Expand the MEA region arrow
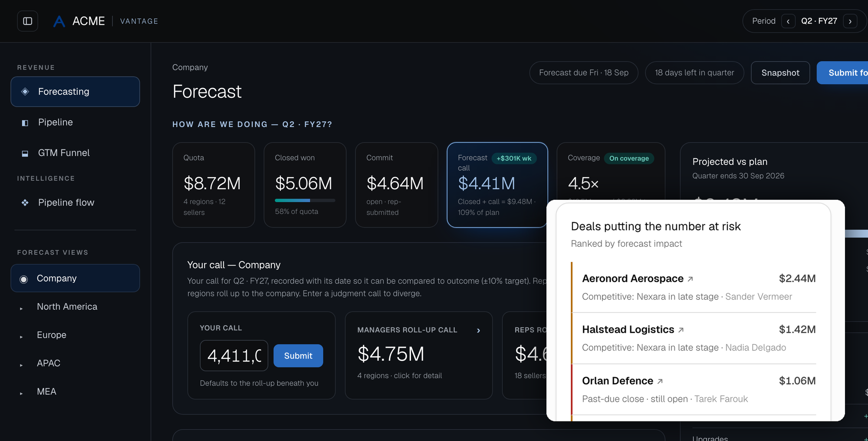The image size is (868, 441). [21, 393]
